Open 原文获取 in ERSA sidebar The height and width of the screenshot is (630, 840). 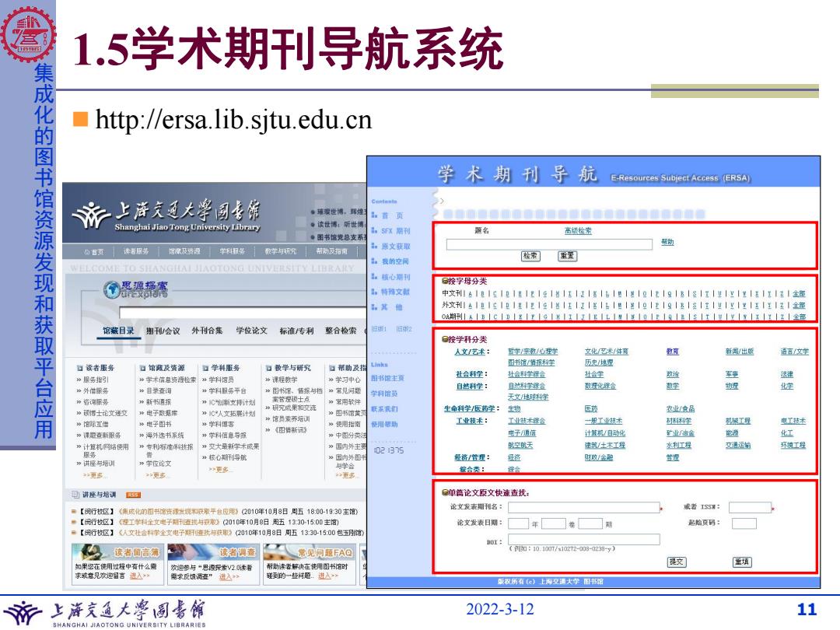(395, 247)
